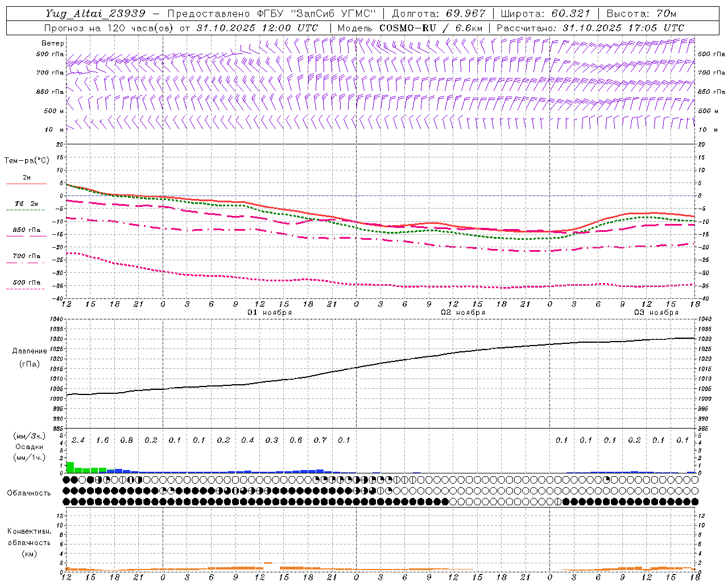Click the 0.7 precipitation value

pyautogui.click(x=320, y=440)
